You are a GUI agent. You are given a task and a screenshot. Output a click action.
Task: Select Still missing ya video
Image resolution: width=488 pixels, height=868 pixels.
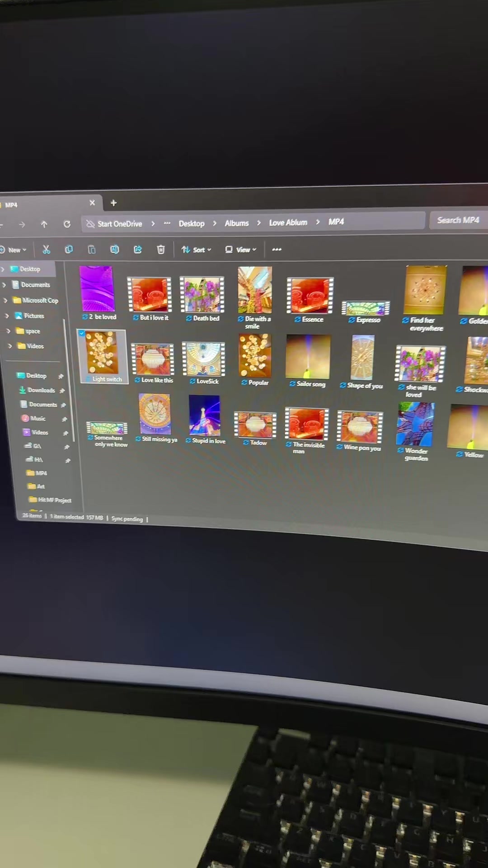[x=156, y=418]
